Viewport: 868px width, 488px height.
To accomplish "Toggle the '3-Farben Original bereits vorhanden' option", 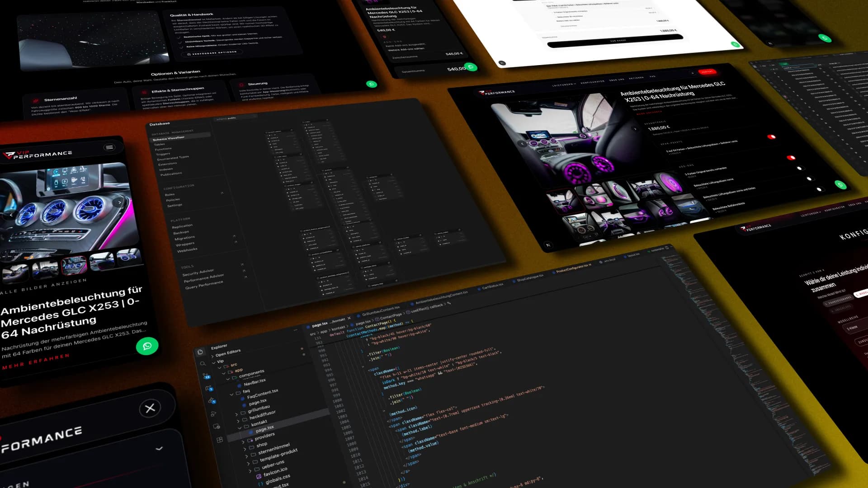I will coord(800,168).
